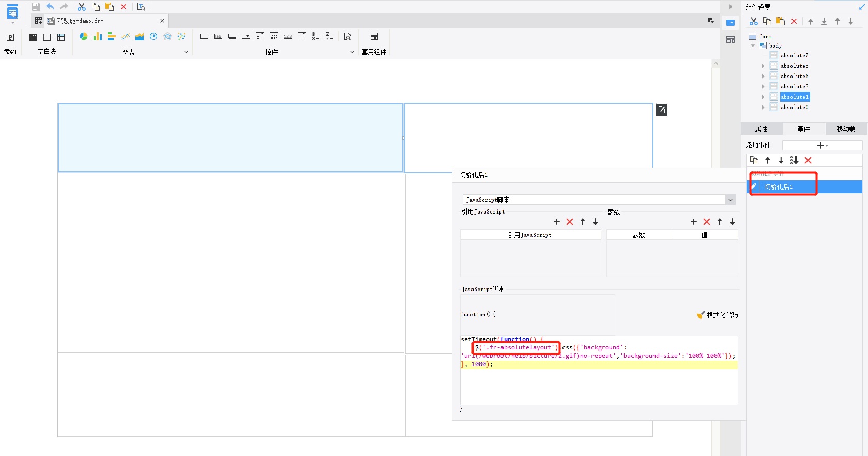The image size is (868, 456).
Task: Cut selection using the top toolbar scissors
Action: pyautogui.click(x=82, y=7)
